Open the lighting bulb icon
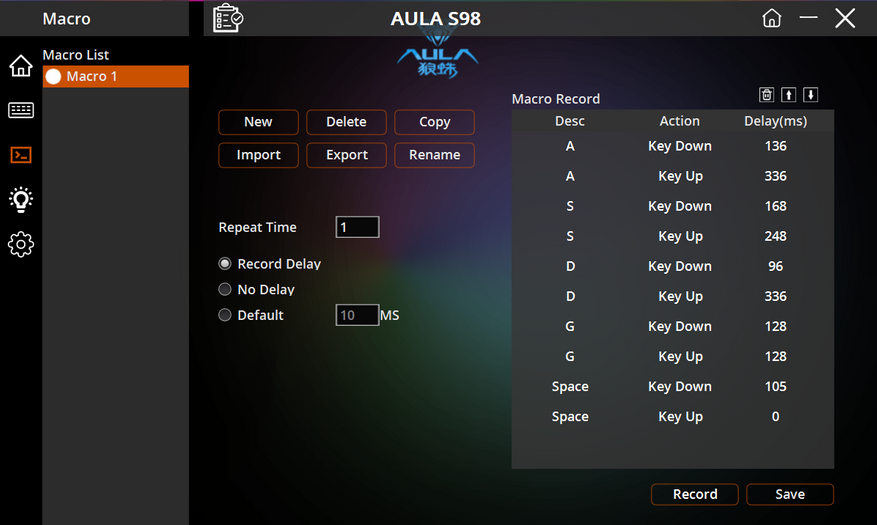The height and width of the screenshot is (525, 877). point(21,200)
